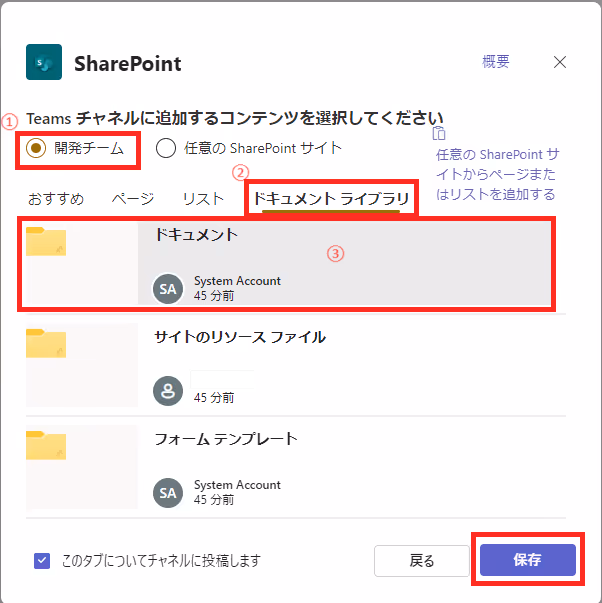Image resolution: width=602 pixels, height=603 pixels.
Task: Click the clipboard icon above SharePoint link text
Action: (439, 133)
